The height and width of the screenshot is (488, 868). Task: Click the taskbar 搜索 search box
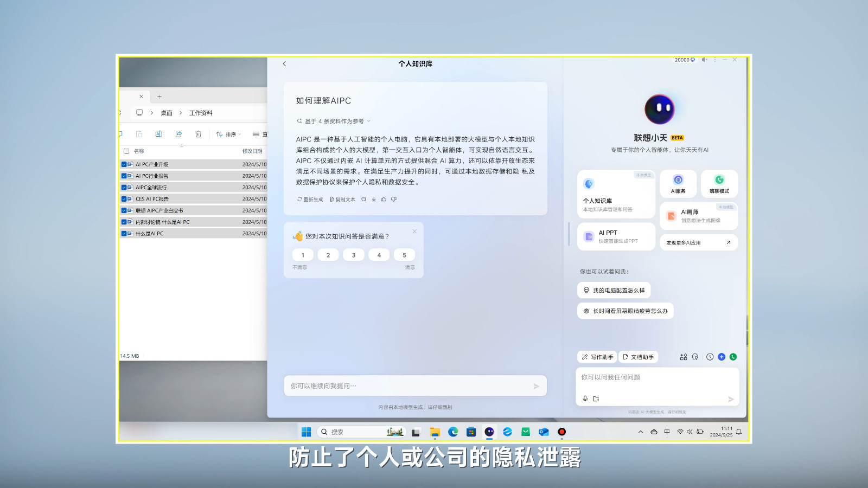[361, 432]
